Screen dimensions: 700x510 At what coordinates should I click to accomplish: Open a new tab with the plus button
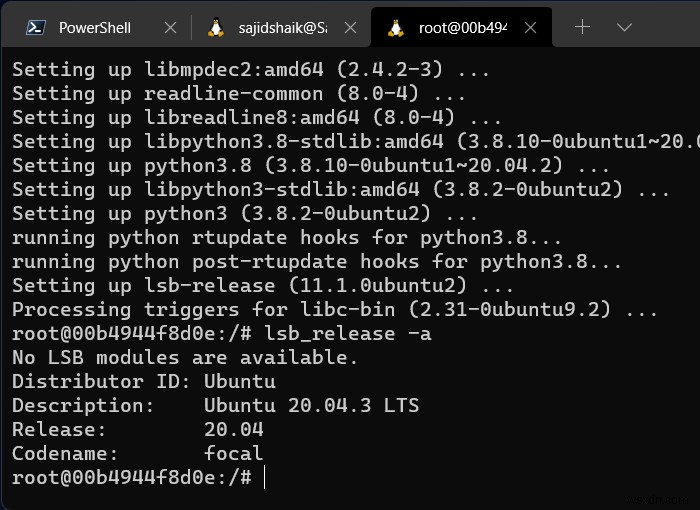583,27
